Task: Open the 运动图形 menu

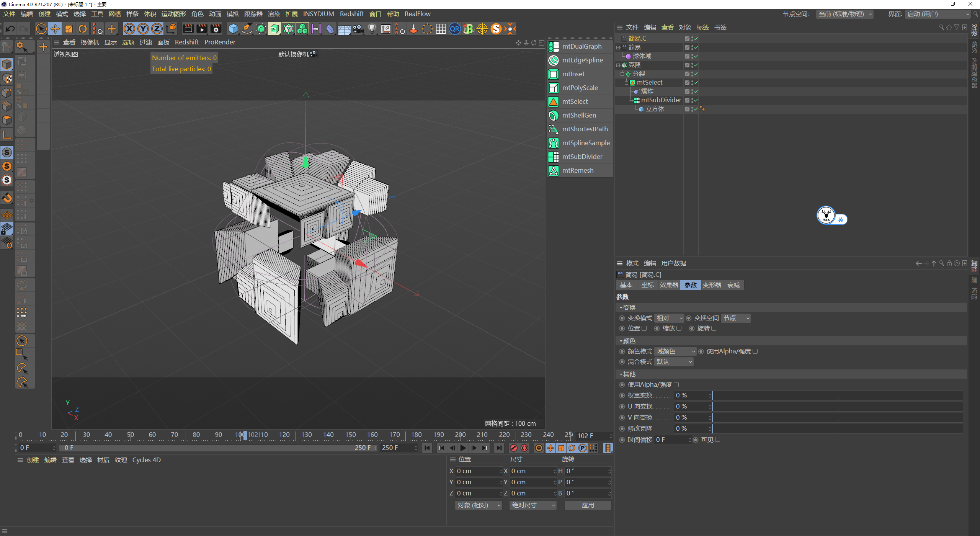Action: [x=173, y=14]
